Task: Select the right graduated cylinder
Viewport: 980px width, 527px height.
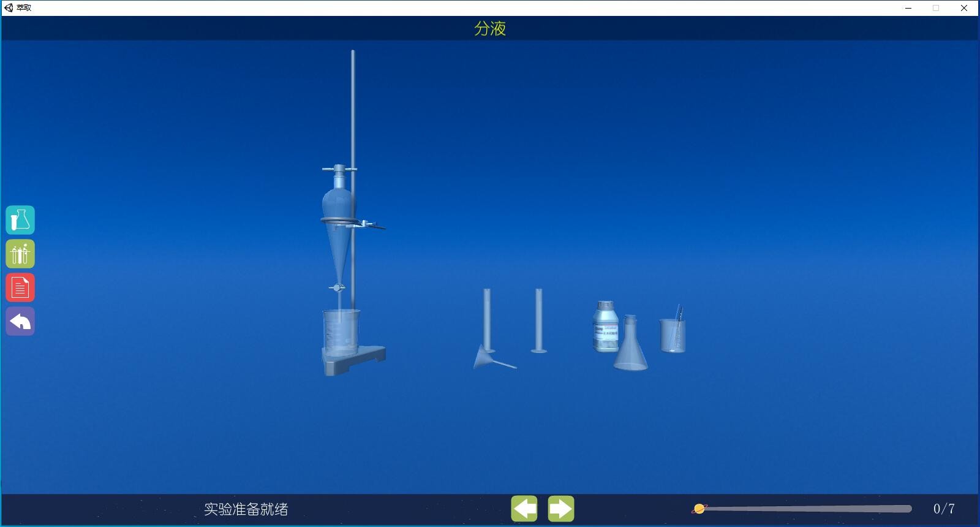Action: click(x=539, y=320)
